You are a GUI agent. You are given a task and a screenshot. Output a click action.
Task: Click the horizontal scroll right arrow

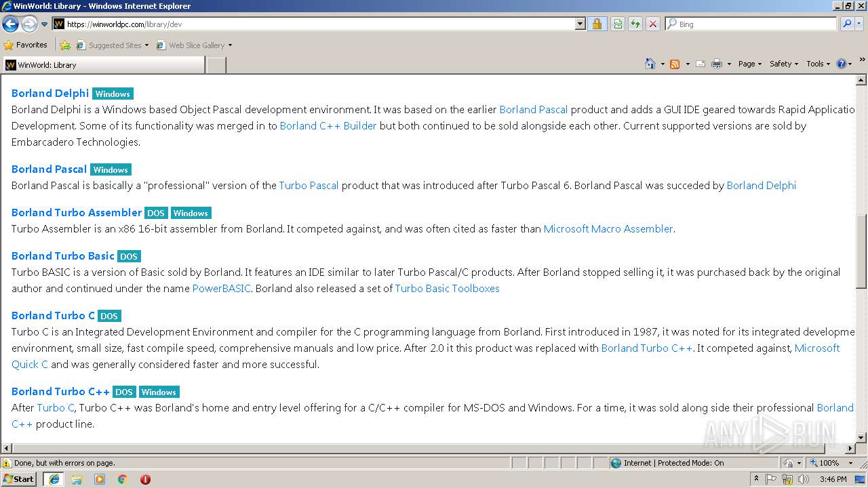850,448
